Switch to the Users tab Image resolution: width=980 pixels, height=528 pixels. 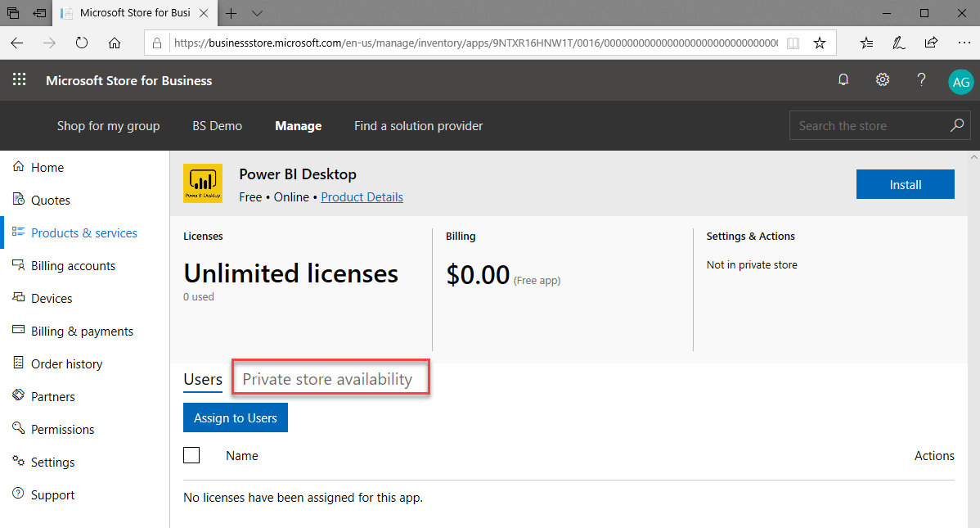point(203,380)
